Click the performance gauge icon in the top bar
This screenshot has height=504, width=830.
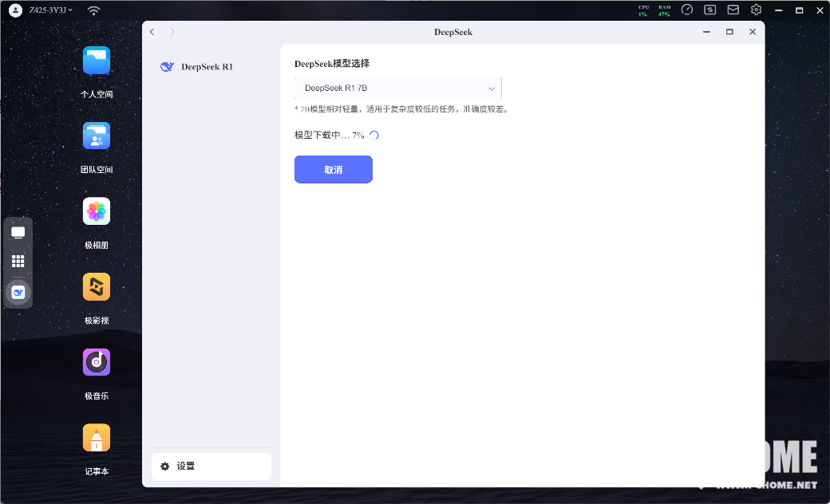click(x=687, y=10)
